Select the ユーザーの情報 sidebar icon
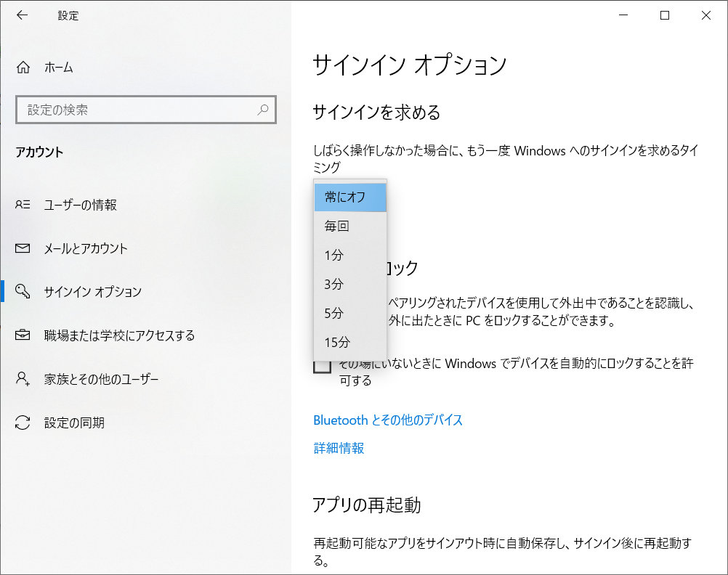Image resolution: width=728 pixels, height=575 pixels. [x=22, y=205]
